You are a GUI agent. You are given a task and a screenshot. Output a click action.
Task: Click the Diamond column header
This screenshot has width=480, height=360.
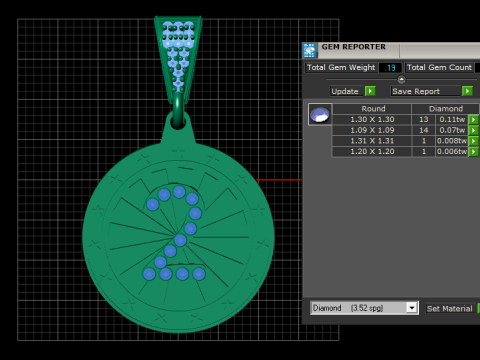pos(446,109)
